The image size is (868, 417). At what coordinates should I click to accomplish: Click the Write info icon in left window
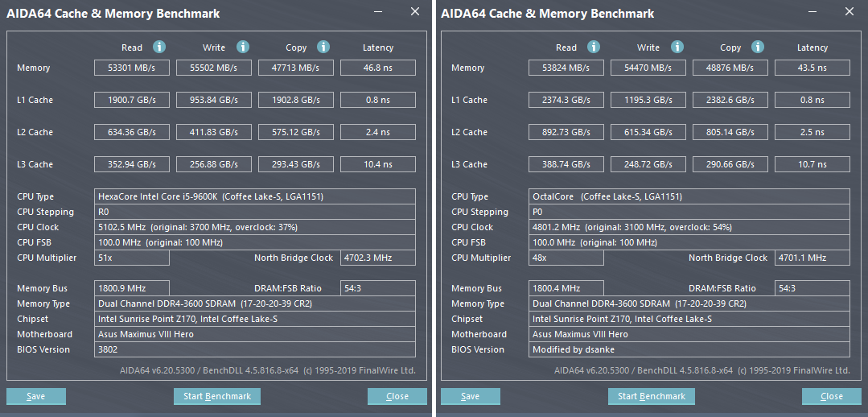tap(243, 47)
